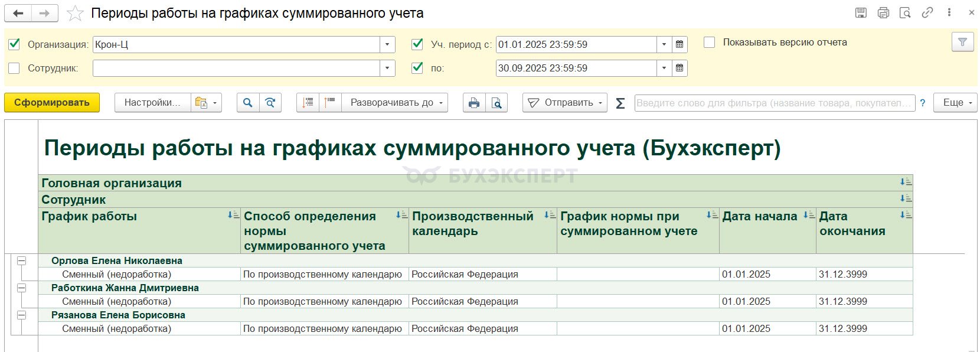Click the funnel filter button at top right
The width and height of the screenshot is (980, 352).
click(962, 42)
